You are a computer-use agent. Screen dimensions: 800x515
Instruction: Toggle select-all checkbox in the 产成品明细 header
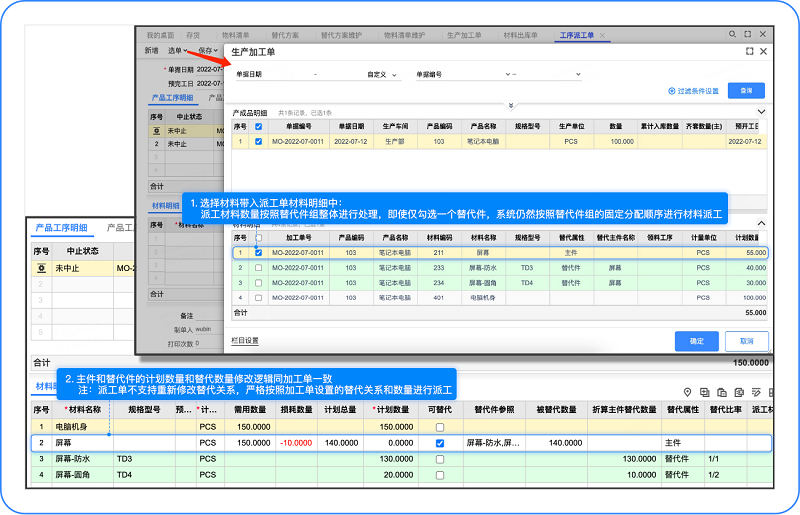click(x=259, y=127)
